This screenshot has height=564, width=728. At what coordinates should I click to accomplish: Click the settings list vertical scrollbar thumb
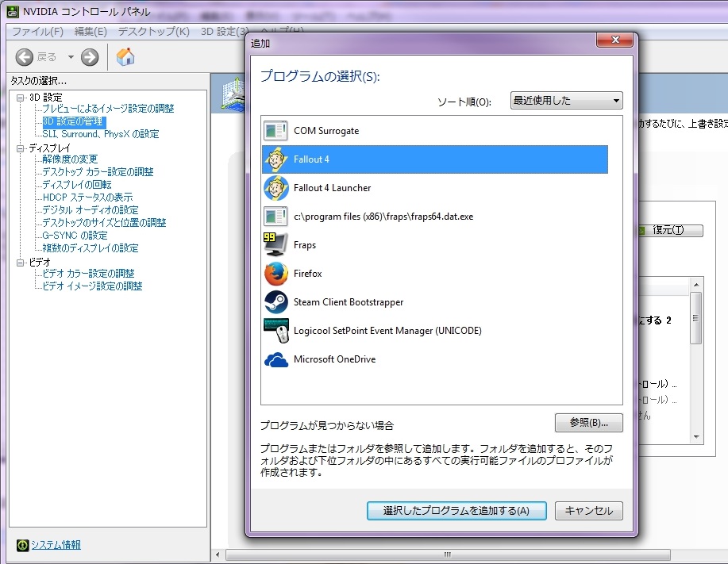(x=695, y=318)
